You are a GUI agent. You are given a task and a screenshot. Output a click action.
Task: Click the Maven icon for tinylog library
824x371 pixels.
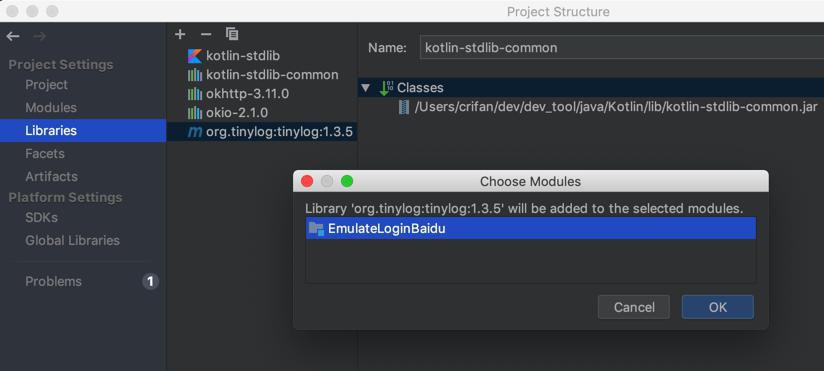[x=194, y=132]
